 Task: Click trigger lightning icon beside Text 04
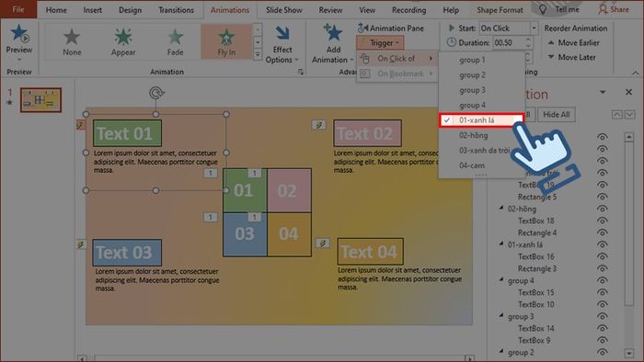pos(323,243)
